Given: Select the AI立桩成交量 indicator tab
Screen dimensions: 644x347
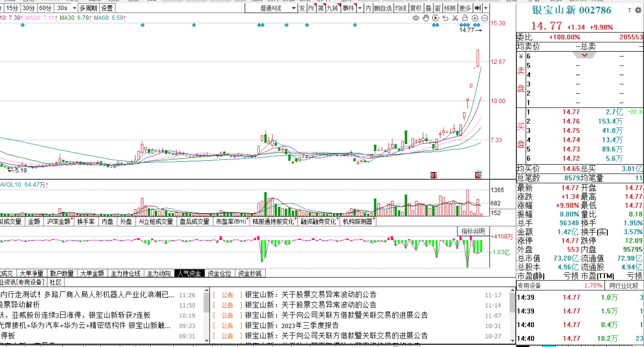Looking at the screenshot, I should [156, 221].
